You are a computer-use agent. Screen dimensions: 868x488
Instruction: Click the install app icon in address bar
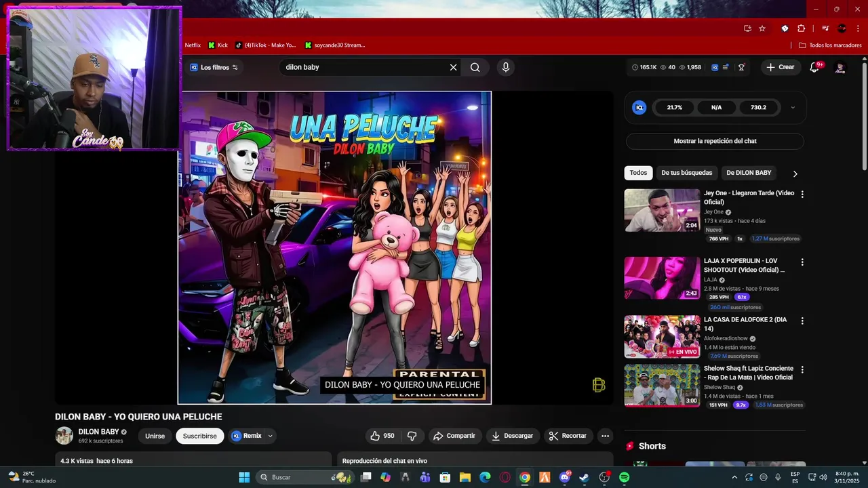747,28
